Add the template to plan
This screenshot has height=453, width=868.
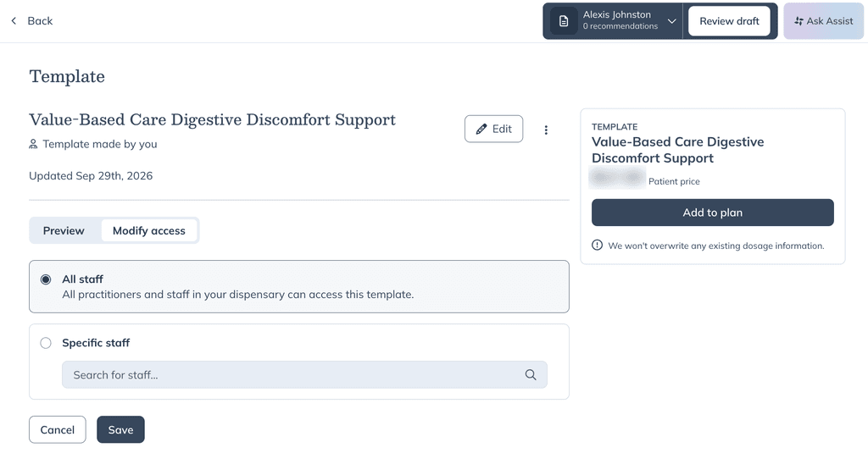pyautogui.click(x=712, y=213)
